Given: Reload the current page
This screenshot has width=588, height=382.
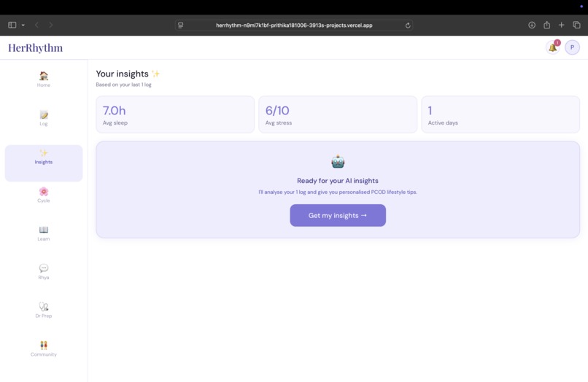Looking at the screenshot, I should coord(408,26).
